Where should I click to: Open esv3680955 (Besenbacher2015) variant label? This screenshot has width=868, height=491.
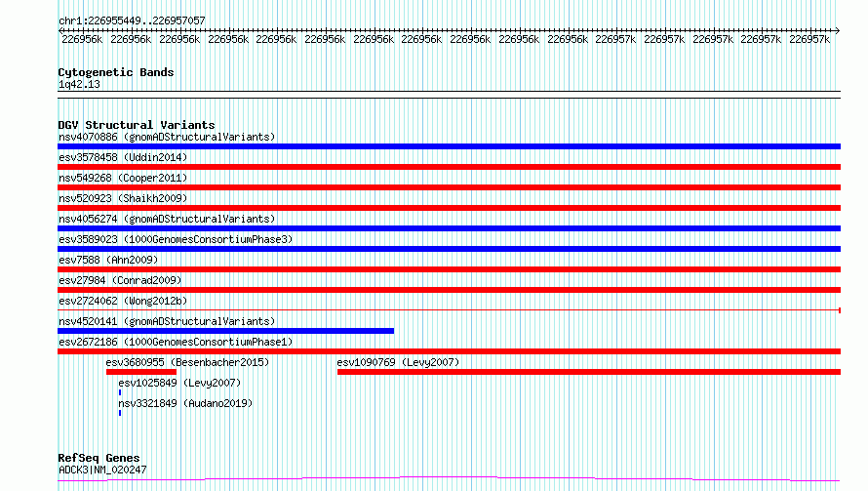pos(187,362)
